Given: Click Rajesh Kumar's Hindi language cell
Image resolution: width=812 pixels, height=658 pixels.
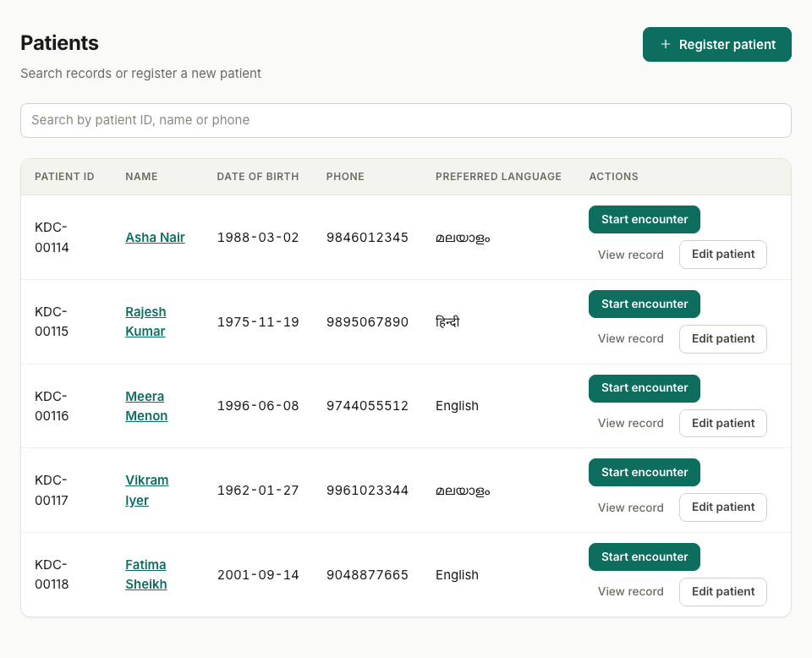Looking at the screenshot, I should point(447,322).
